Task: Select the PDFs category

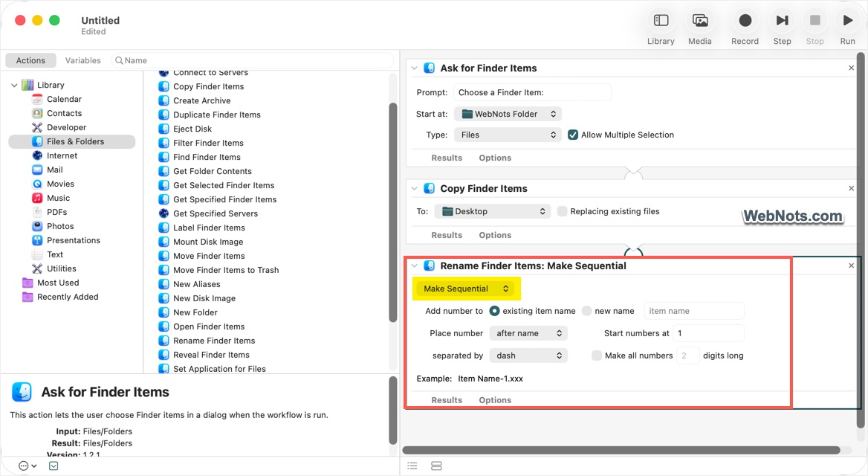Action: point(57,212)
